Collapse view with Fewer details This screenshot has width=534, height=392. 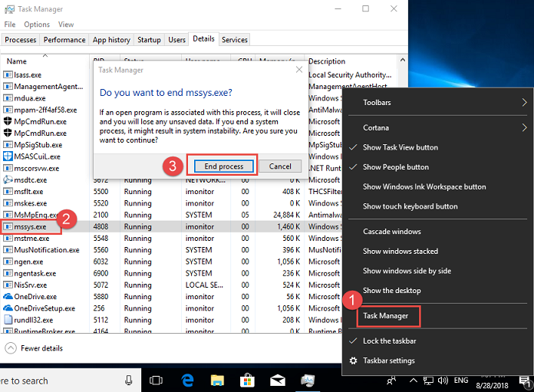[x=34, y=348]
